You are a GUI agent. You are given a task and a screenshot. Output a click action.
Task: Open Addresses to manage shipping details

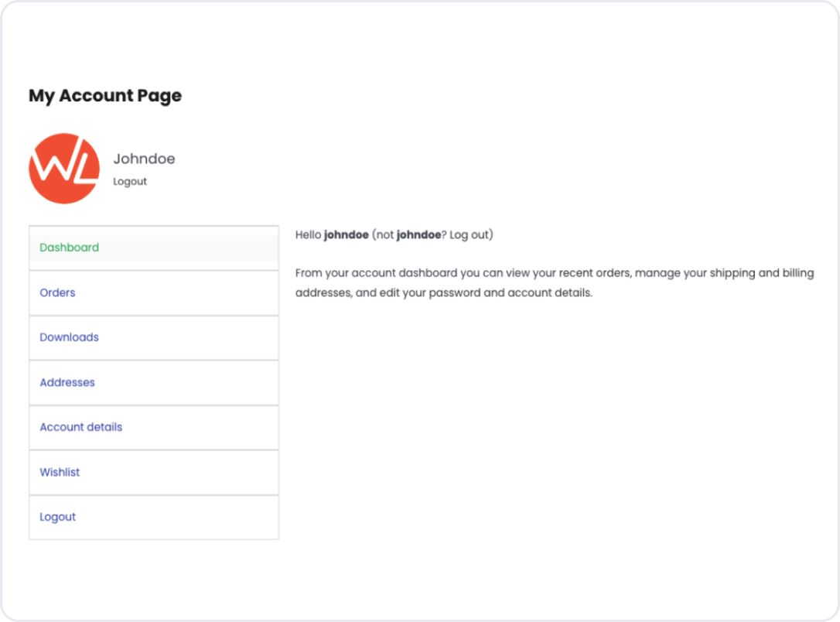click(67, 382)
